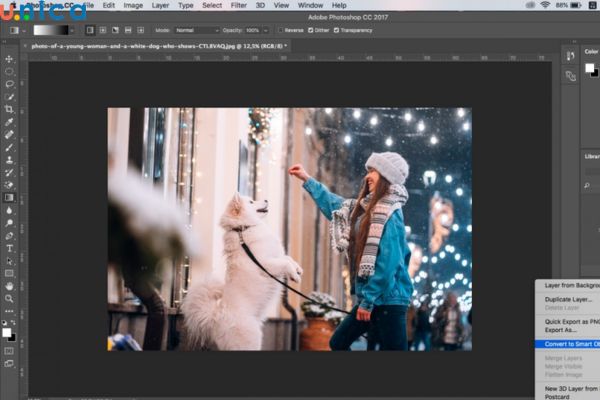The width and height of the screenshot is (600, 400).
Task: Select the Move tool
Action: tap(9, 59)
